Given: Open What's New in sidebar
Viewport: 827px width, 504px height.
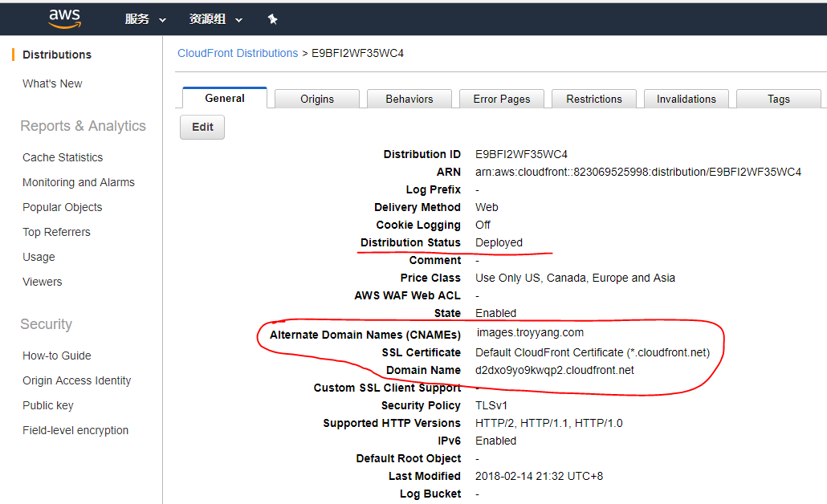Looking at the screenshot, I should pyautogui.click(x=52, y=83).
